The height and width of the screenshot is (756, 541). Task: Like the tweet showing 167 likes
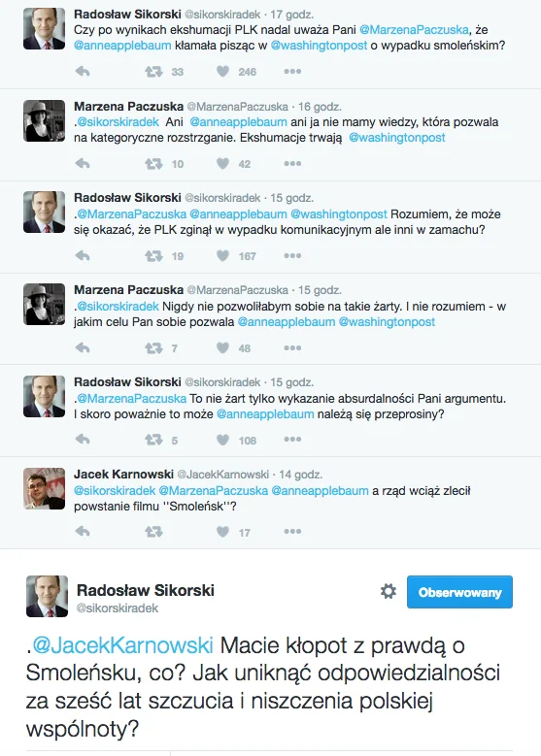[x=222, y=256]
